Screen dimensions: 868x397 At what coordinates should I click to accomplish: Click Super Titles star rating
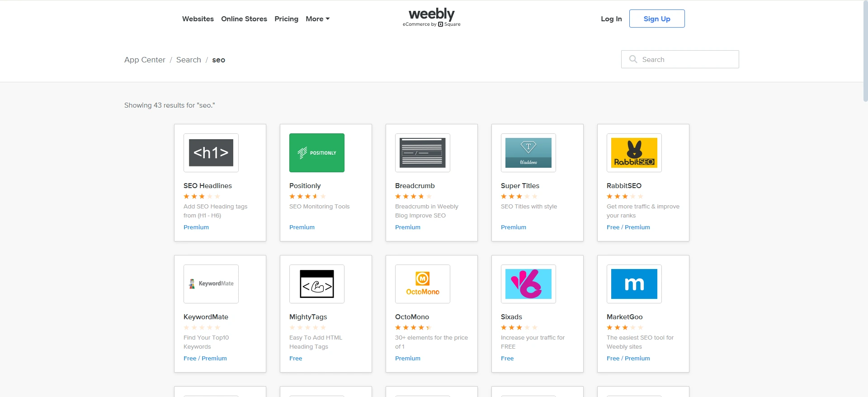click(519, 196)
